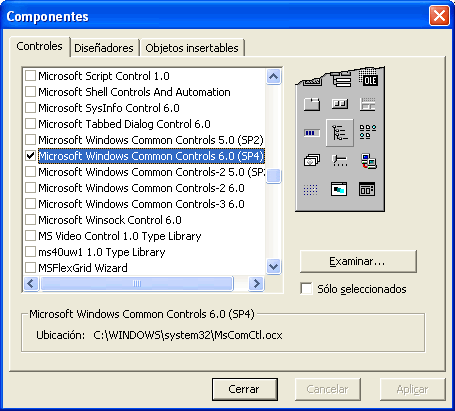Toggle the Sólo seleccionados checkbox
The width and height of the screenshot is (455, 411).
point(306,289)
